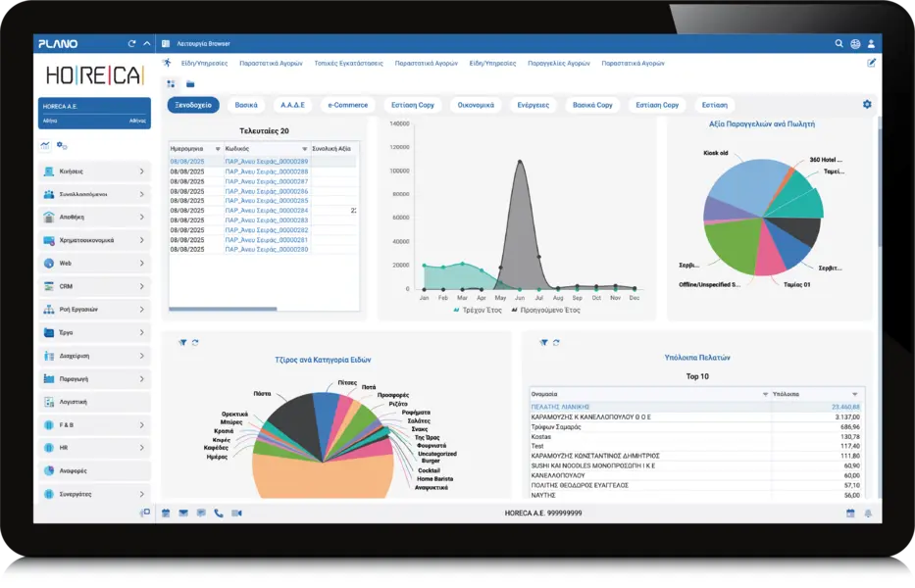Click the detach sidebar icon at sidebar bottom
This screenshot has height=588, width=915.
(x=145, y=513)
